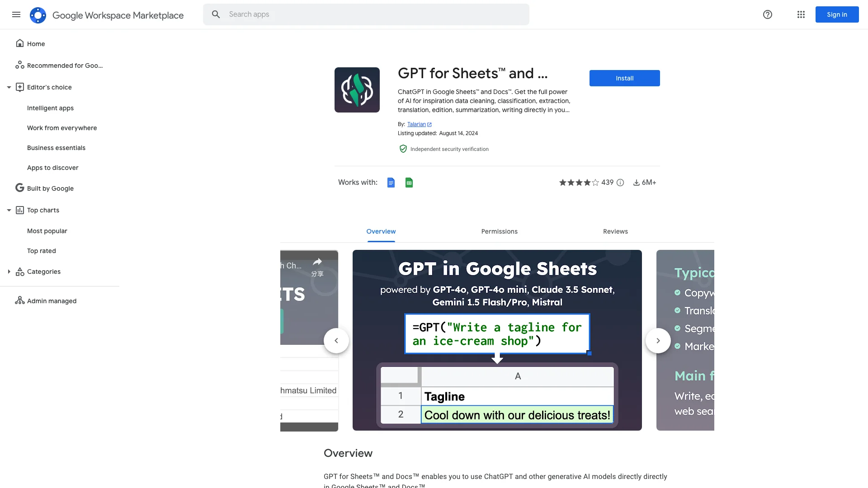
Task: Select Most popular from top charts
Action: 47,230
